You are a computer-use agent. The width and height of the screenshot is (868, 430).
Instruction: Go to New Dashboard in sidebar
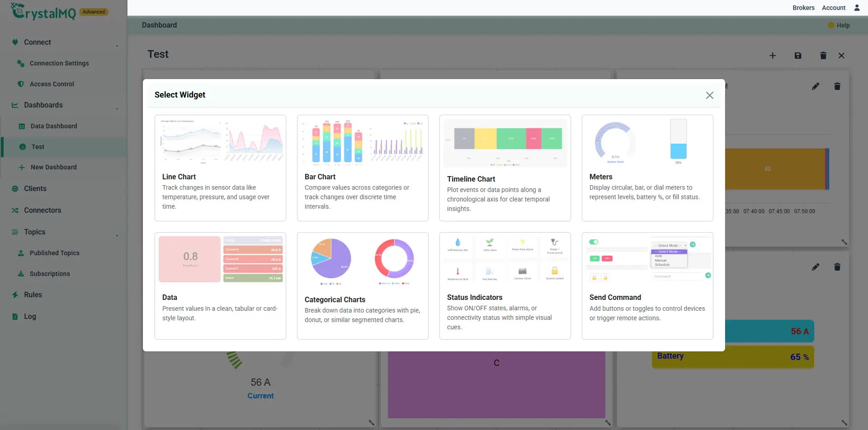tap(53, 167)
